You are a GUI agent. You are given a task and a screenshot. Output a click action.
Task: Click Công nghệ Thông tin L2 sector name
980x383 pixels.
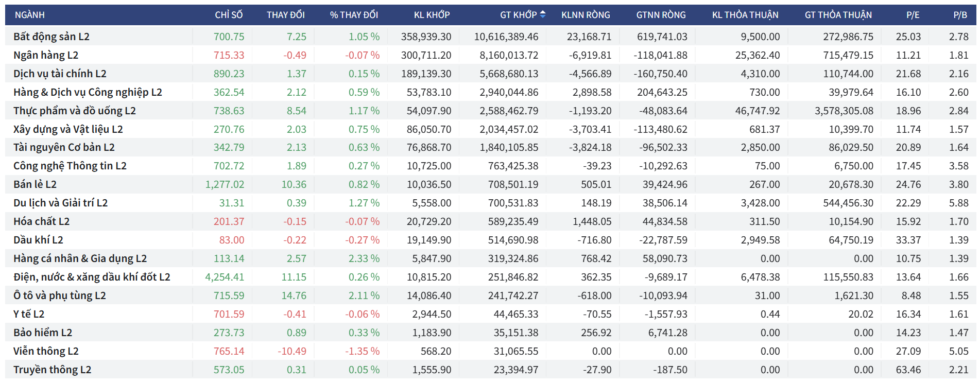coord(70,166)
